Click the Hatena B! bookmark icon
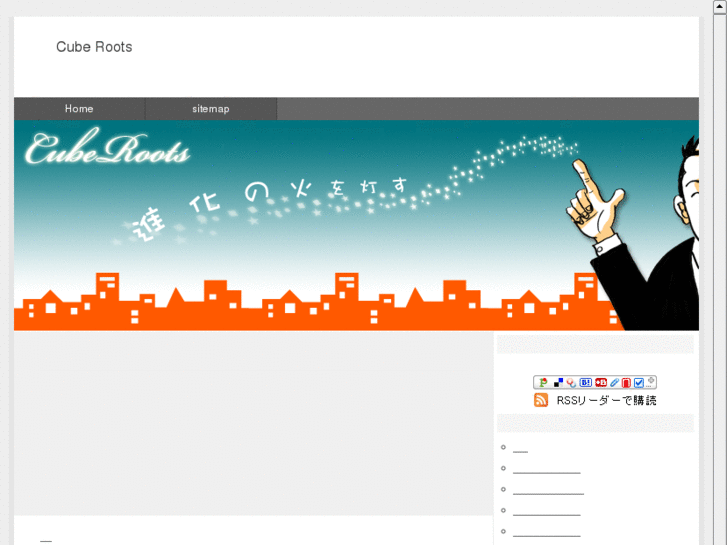The height and width of the screenshot is (545, 727). click(586, 383)
